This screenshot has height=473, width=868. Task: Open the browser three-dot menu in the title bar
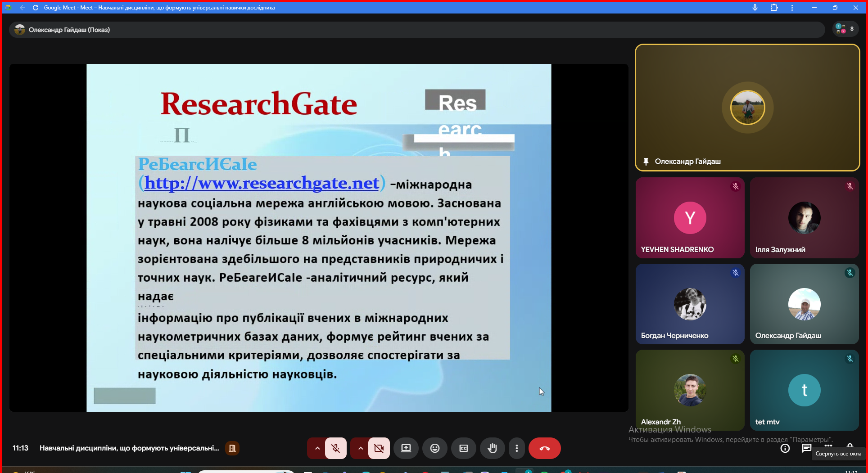point(792,8)
